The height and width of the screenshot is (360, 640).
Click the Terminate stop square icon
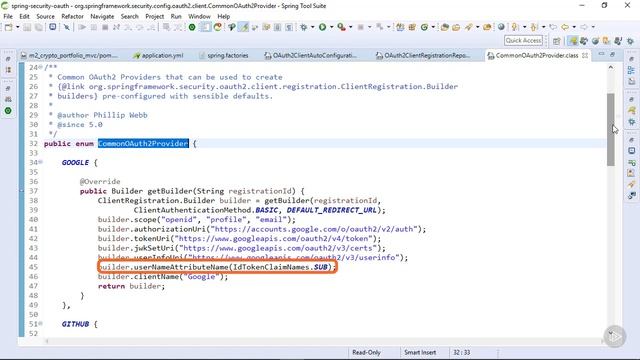[x=105, y=27]
